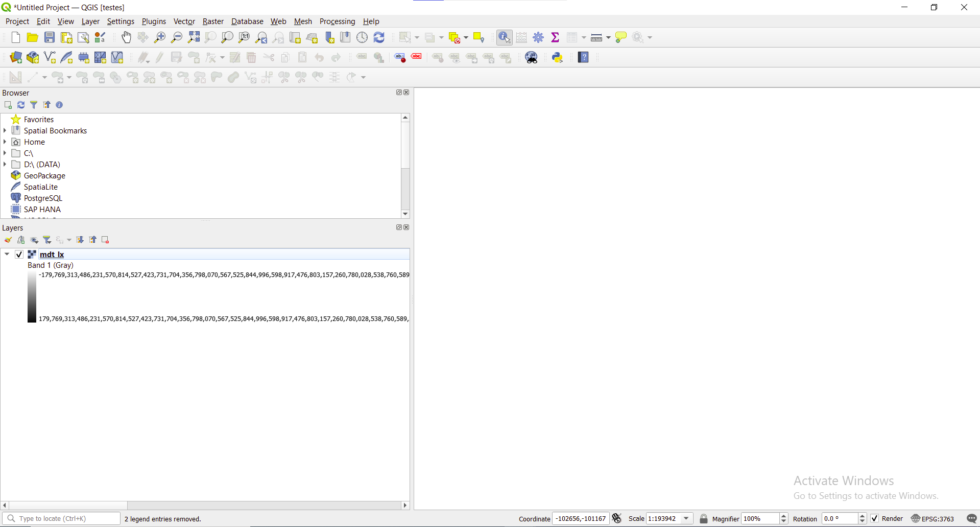Open the Processing menu
Screen dimensions: 980x527
click(x=337, y=21)
